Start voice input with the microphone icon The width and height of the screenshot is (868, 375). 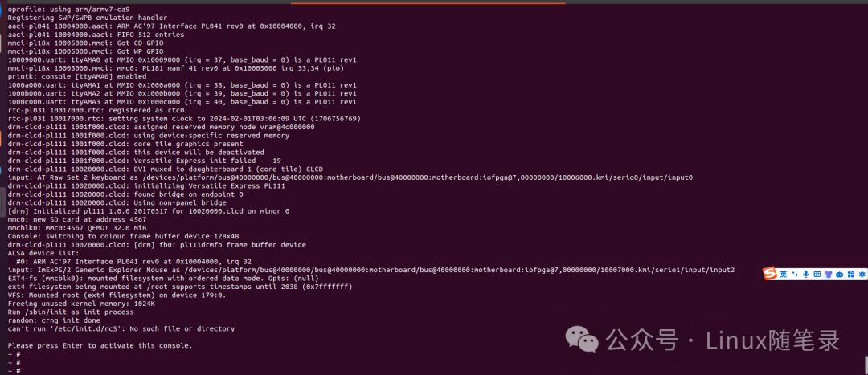tap(806, 275)
